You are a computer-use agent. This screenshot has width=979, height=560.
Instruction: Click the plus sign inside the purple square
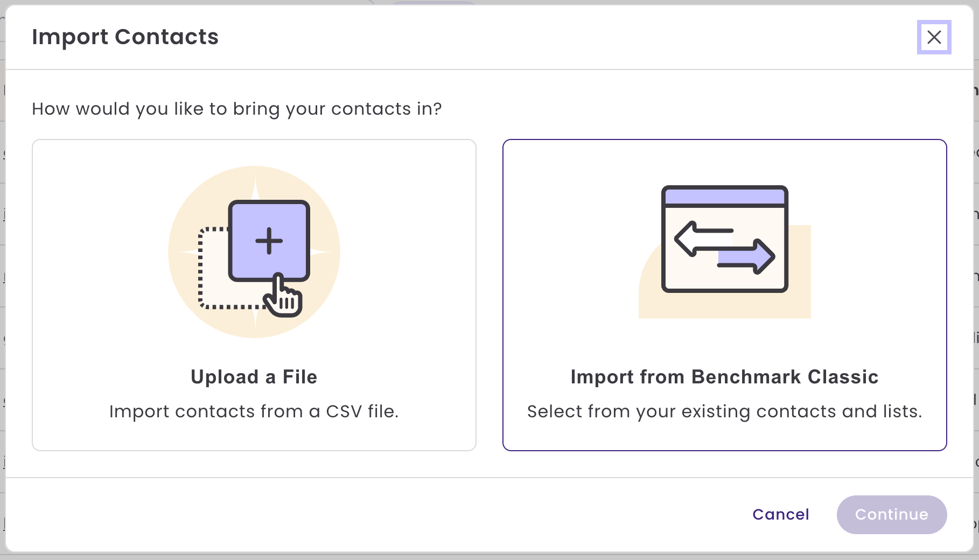coord(269,240)
